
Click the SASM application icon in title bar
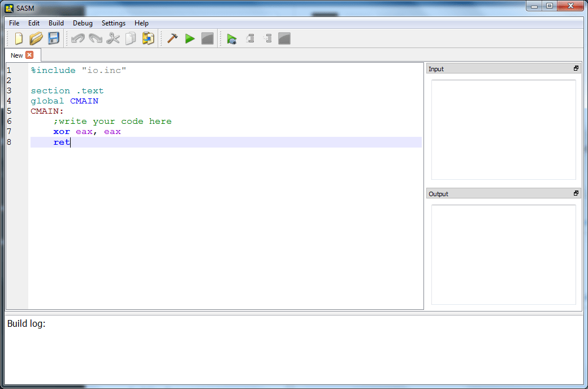point(9,8)
